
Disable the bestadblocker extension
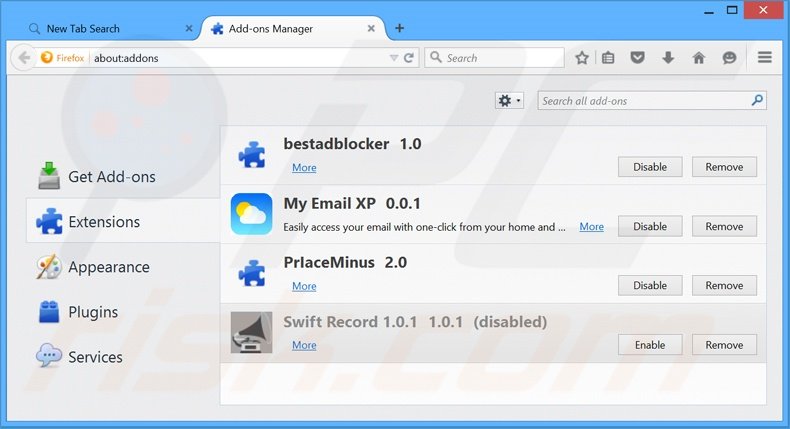point(649,167)
